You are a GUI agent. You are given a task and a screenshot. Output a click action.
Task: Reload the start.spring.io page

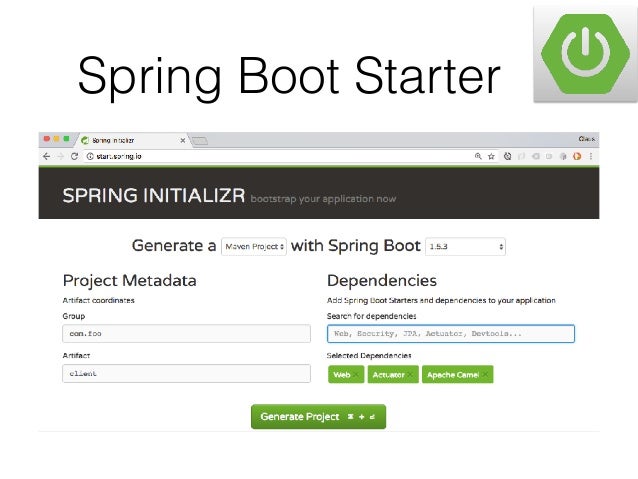(x=74, y=156)
